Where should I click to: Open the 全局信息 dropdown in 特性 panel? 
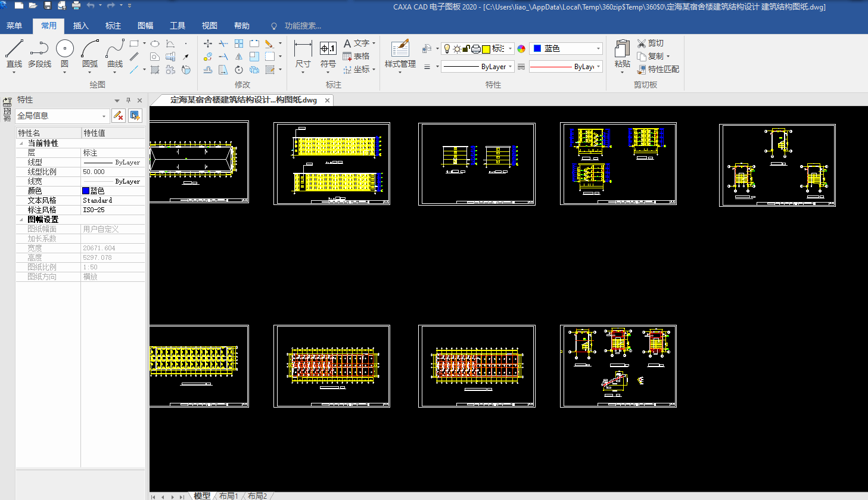62,116
